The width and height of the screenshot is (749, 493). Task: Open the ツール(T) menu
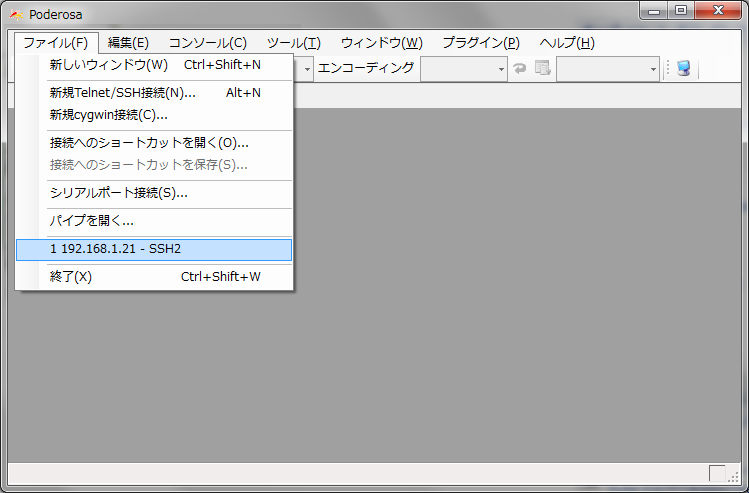click(x=293, y=43)
